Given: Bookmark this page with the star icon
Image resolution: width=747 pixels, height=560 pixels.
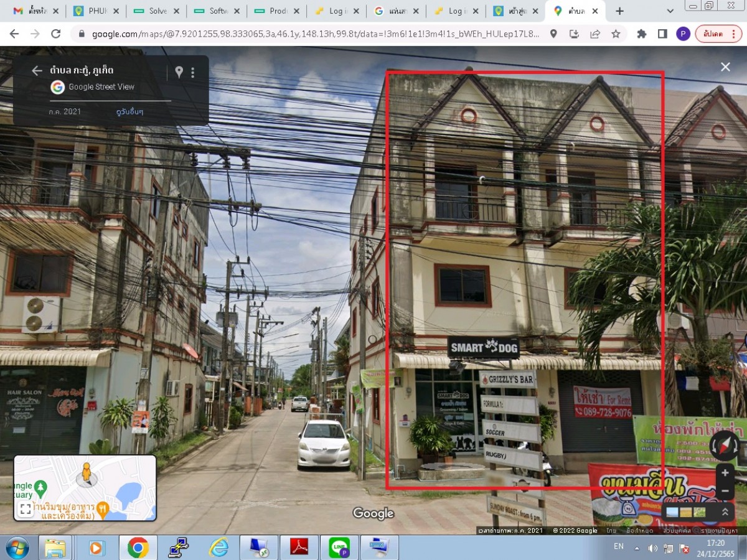Looking at the screenshot, I should (616, 34).
